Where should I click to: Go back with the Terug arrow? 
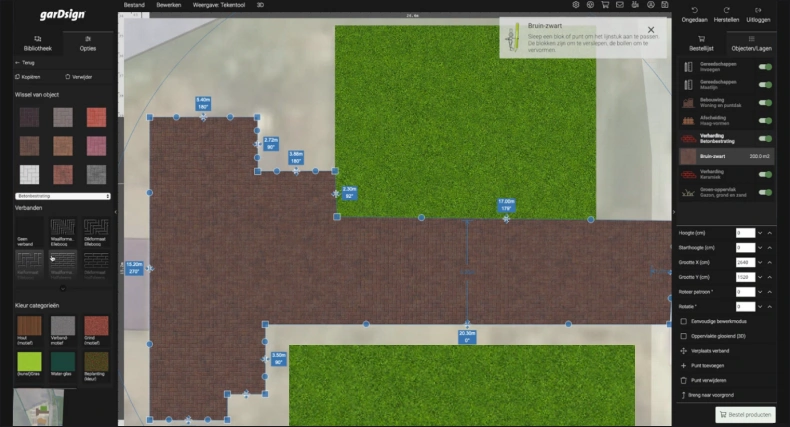tap(25, 63)
